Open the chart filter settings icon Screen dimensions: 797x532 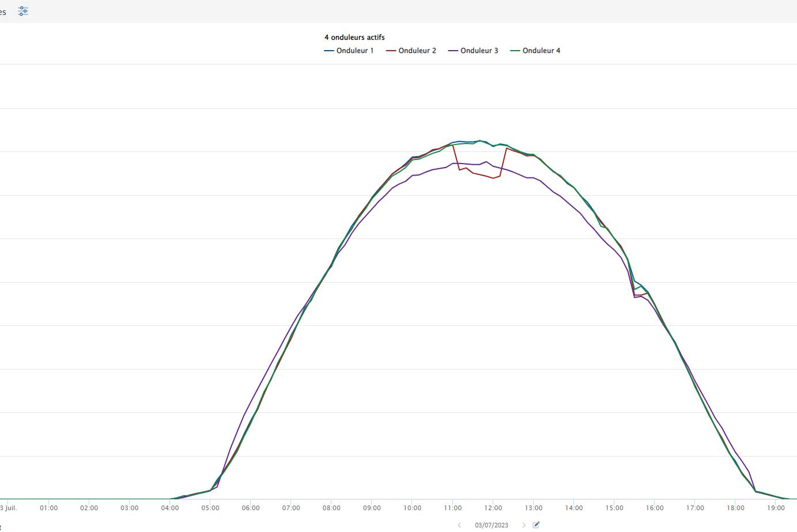click(x=22, y=11)
